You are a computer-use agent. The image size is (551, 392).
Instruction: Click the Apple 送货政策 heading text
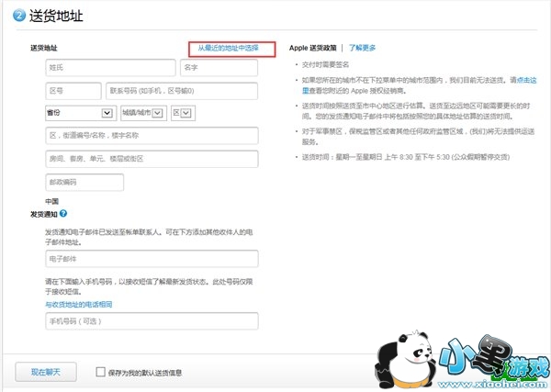(x=313, y=48)
